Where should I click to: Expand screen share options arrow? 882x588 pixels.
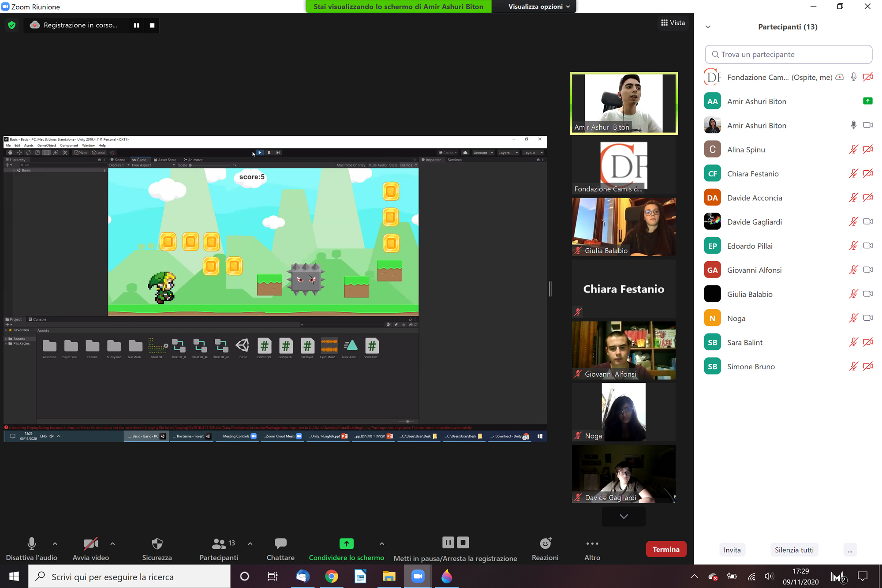381,543
